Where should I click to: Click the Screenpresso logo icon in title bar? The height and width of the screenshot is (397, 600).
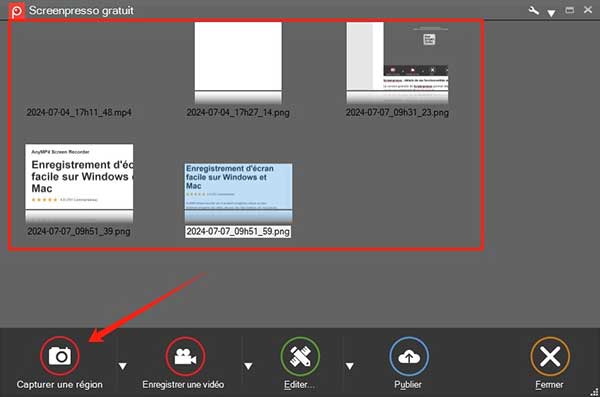click(x=17, y=11)
